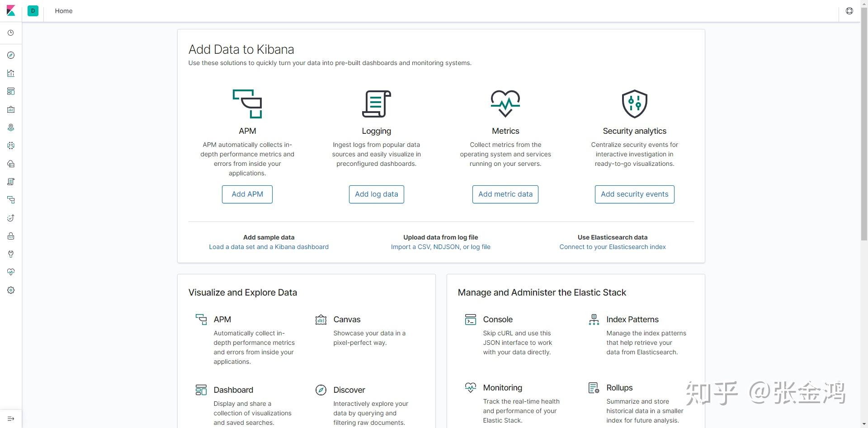Open the help menu icon at top right

pyautogui.click(x=849, y=11)
